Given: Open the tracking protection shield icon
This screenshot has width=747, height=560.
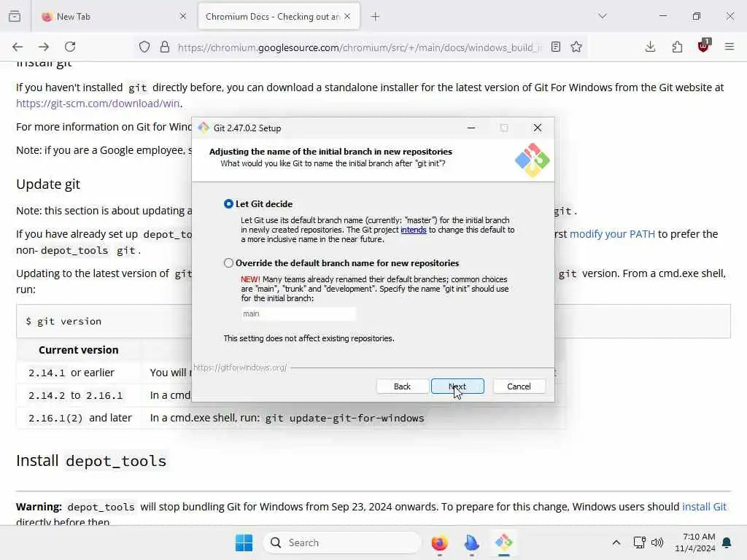Looking at the screenshot, I should [x=144, y=47].
